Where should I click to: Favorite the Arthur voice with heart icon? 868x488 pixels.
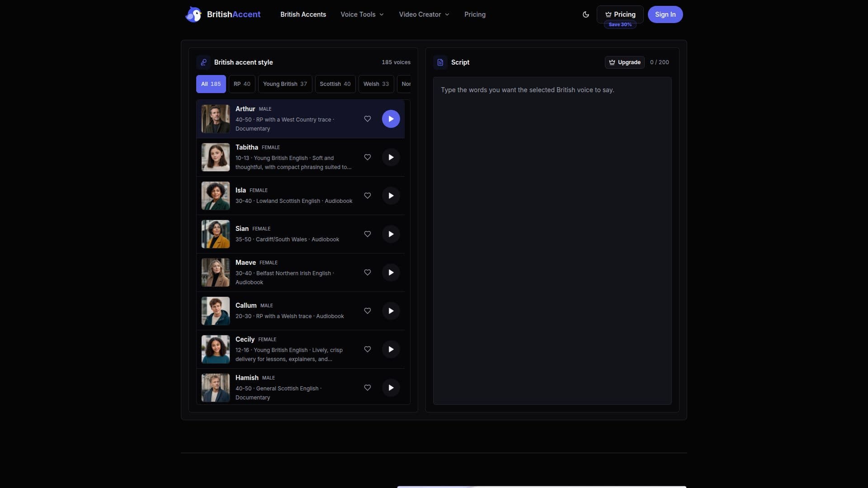(x=368, y=119)
